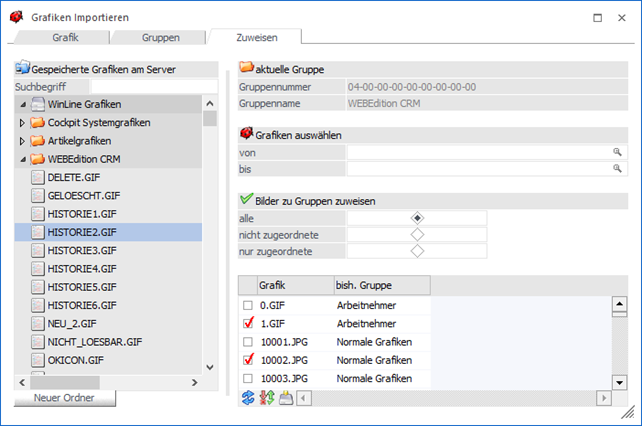642x426 pixels.
Task: Click the printer icon below the Grafik table
Action: pos(285,397)
